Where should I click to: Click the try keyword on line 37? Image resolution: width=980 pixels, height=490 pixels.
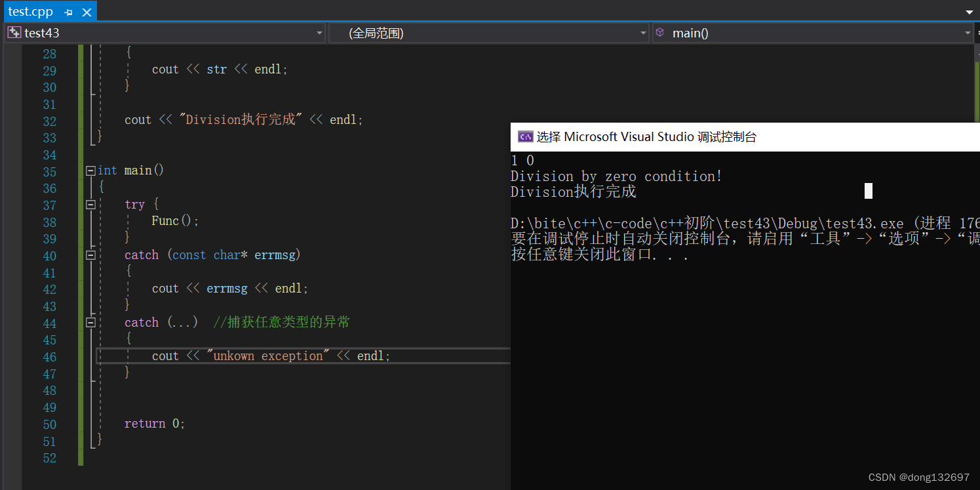134,205
